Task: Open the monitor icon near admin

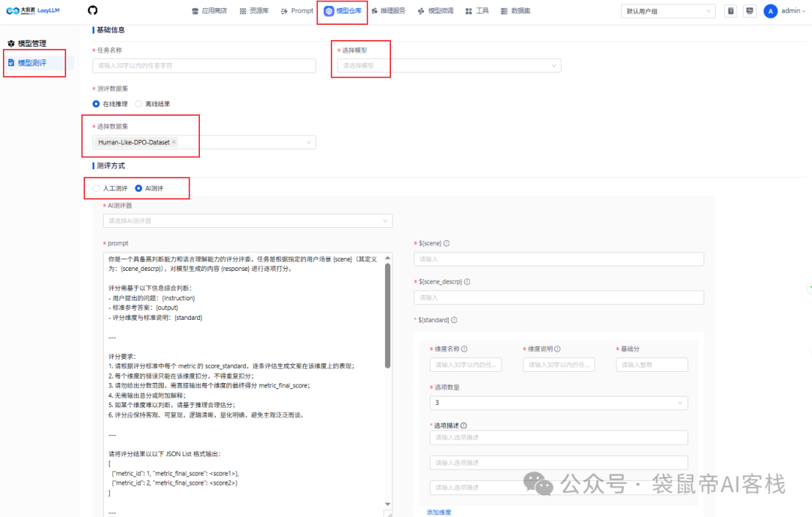Action: [750, 11]
